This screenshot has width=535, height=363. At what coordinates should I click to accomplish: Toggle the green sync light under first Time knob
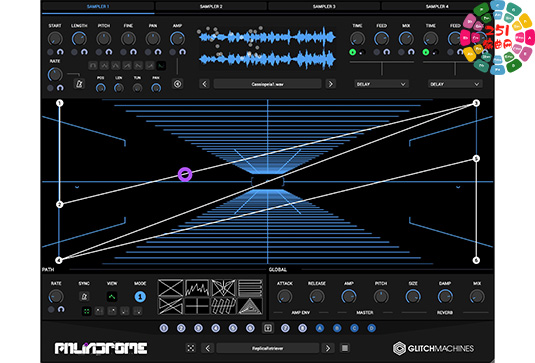tap(353, 52)
